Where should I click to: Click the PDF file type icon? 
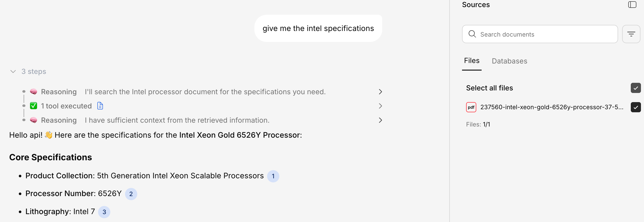471,107
